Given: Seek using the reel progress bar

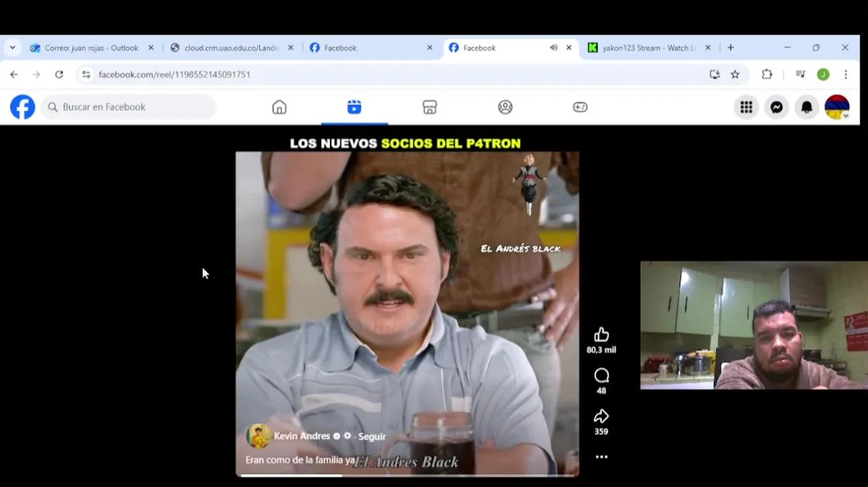Looking at the screenshot, I should 407,475.
